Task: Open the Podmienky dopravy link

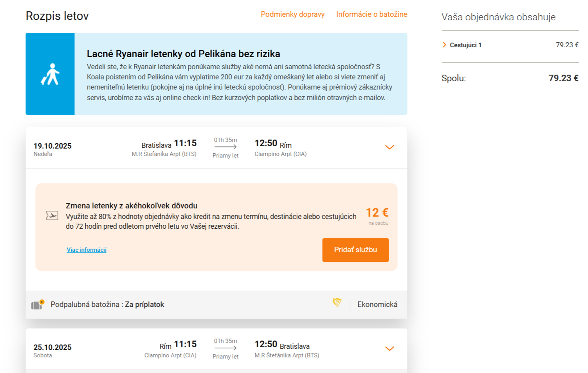Action: coord(292,14)
